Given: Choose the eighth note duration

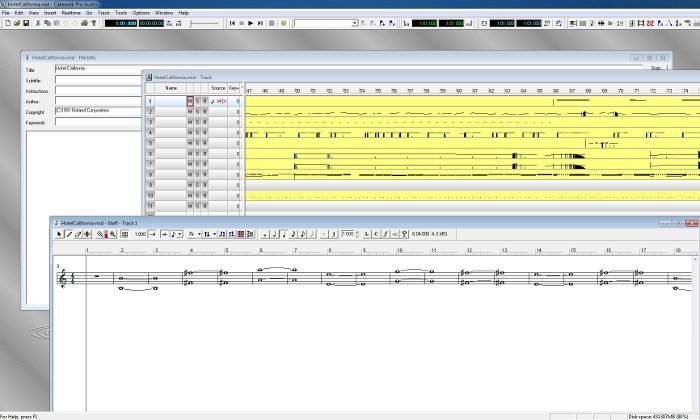Looking at the screenshot, I should tap(293, 234).
